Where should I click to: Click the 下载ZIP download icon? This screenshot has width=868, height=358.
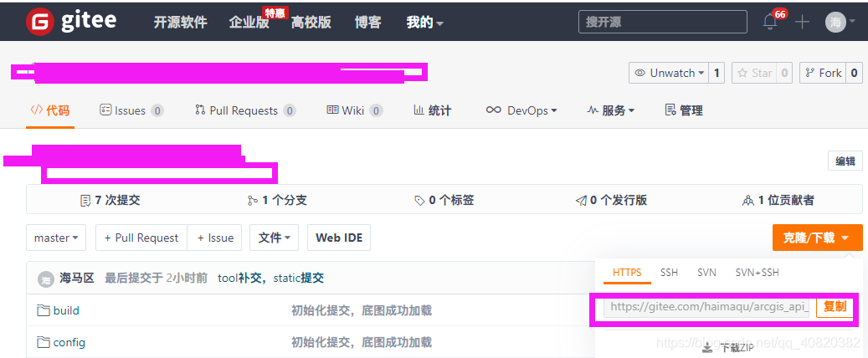click(707, 348)
